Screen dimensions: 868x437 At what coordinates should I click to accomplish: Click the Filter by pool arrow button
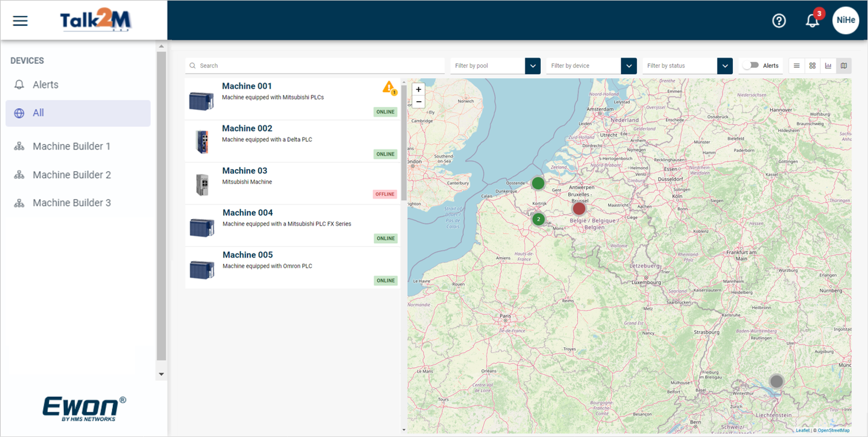(x=533, y=66)
